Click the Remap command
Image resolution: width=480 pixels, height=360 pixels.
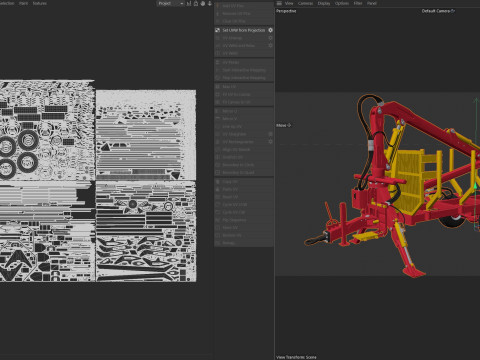pyautogui.click(x=244, y=243)
